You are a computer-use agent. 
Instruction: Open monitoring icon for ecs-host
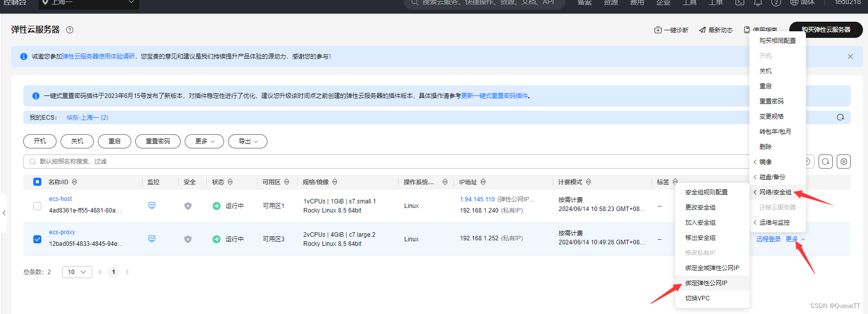point(152,205)
